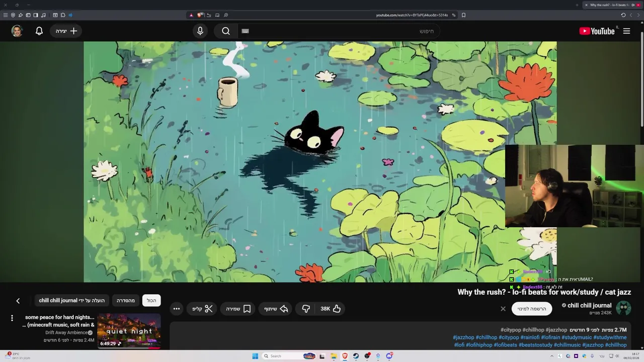
Task: Click the #citypop hashtag in gray line
Action: (x=511, y=330)
